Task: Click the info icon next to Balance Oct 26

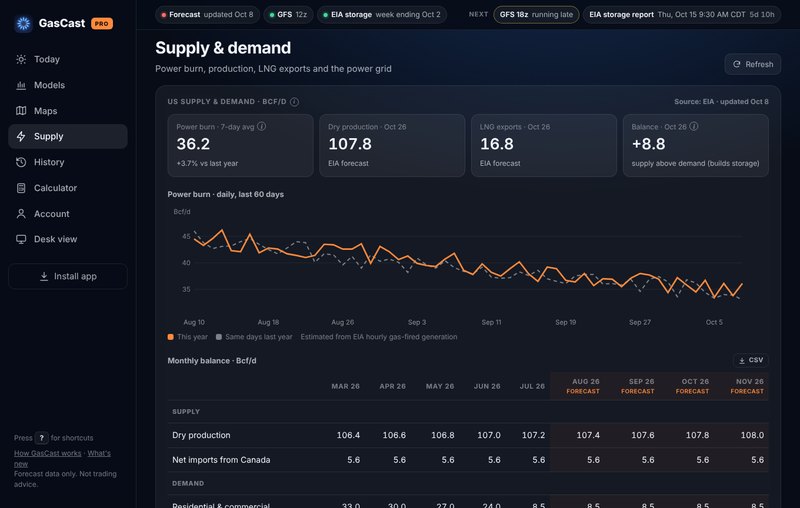Action: (694, 126)
